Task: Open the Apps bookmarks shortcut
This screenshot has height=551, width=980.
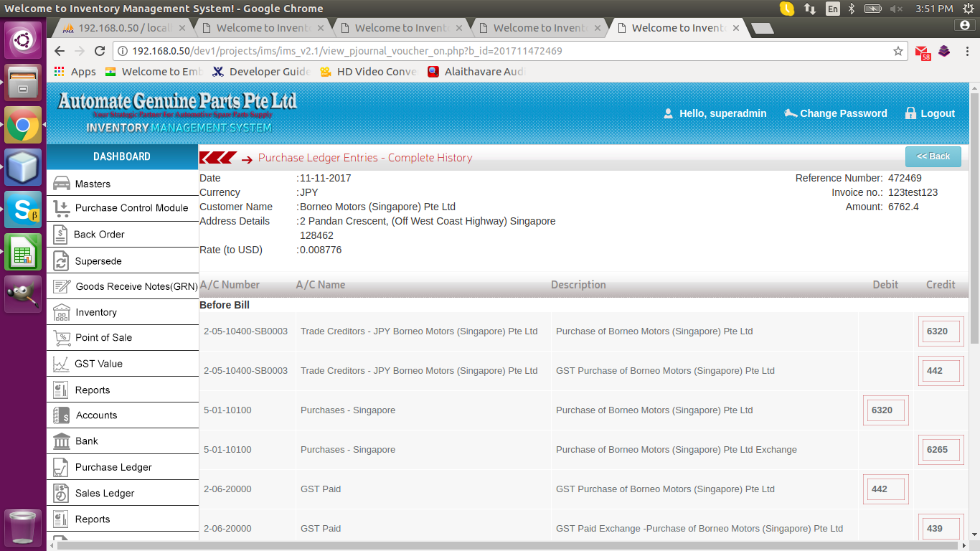Action: coord(75,72)
